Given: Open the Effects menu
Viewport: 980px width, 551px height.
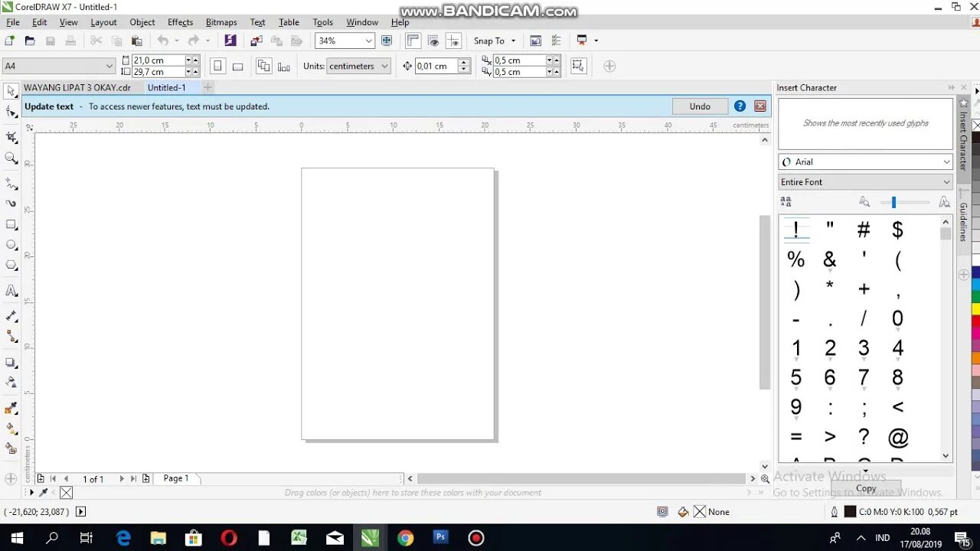Looking at the screenshot, I should [180, 22].
